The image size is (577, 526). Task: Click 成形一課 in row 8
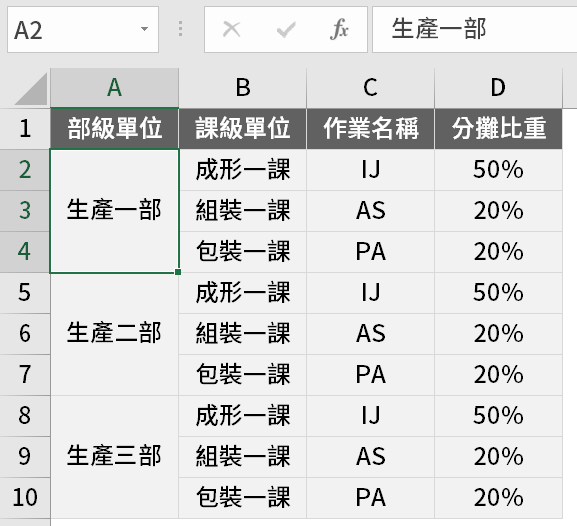[x=243, y=416]
